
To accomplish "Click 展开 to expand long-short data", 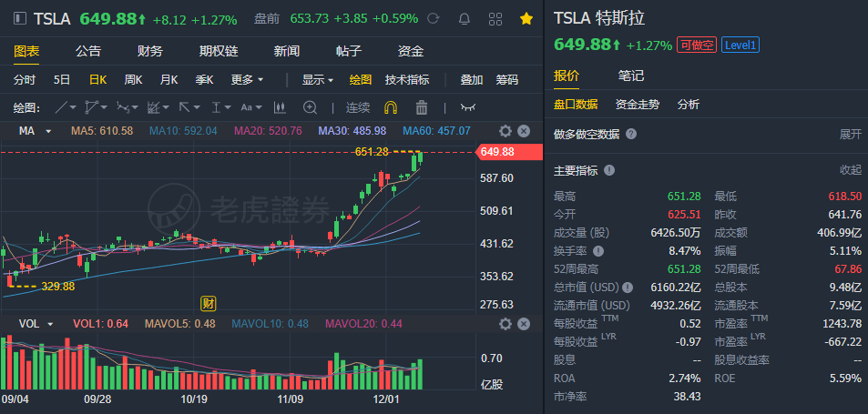I will click(850, 134).
